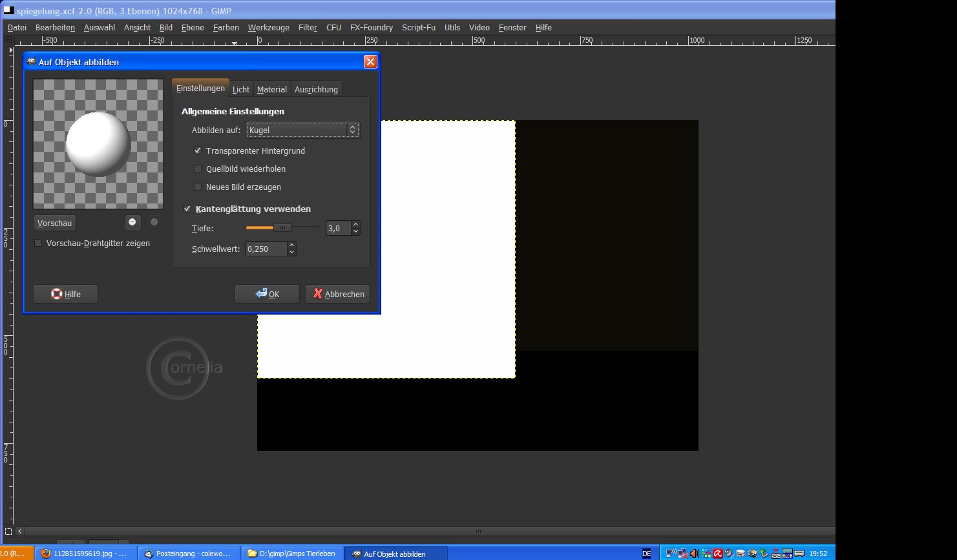The height and width of the screenshot is (560, 957).
Task: Click into the Tiefe value field
Action: [x=338, y=228]
